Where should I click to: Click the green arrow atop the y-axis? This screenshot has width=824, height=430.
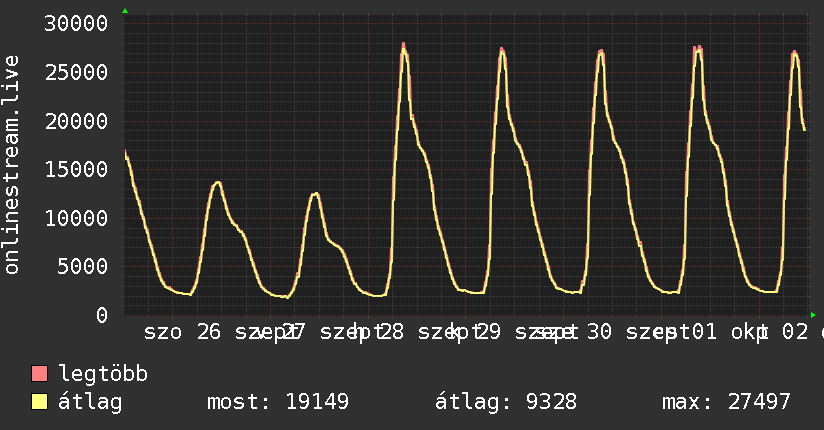[125, 11]
